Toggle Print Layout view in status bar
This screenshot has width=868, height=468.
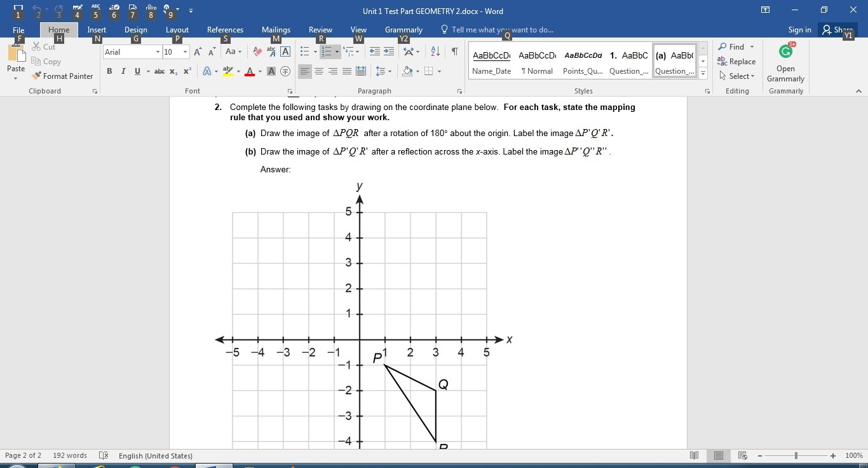pyautogui.click(x=719, y=455)
